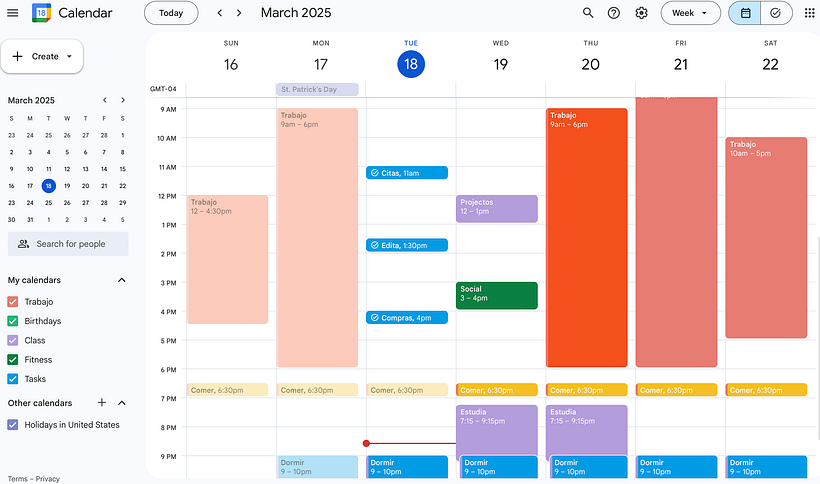Screen dimensions: 820x484
Task: Toggle Tasks calendar checkbox
Action: coord(13,379)
